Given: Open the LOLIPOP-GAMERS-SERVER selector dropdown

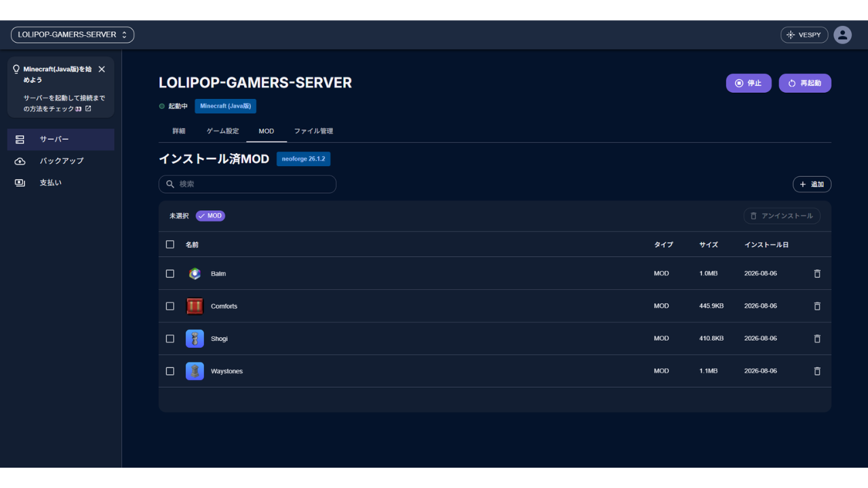Looking at the screenshot, I should coord(72,35).
